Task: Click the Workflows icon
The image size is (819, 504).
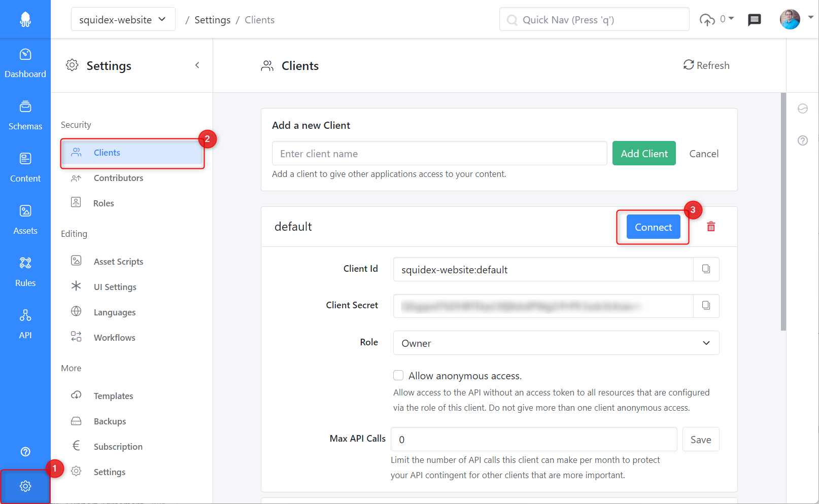Action: coord(76,337)
